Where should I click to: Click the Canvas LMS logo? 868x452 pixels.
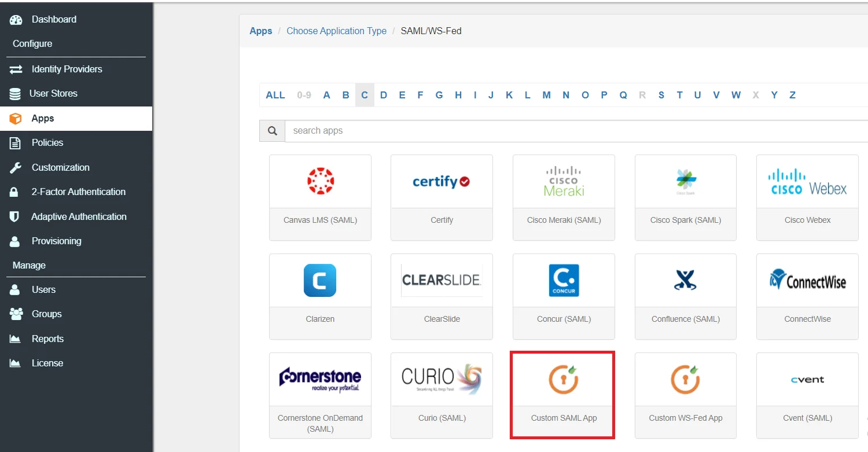point(320,181)
